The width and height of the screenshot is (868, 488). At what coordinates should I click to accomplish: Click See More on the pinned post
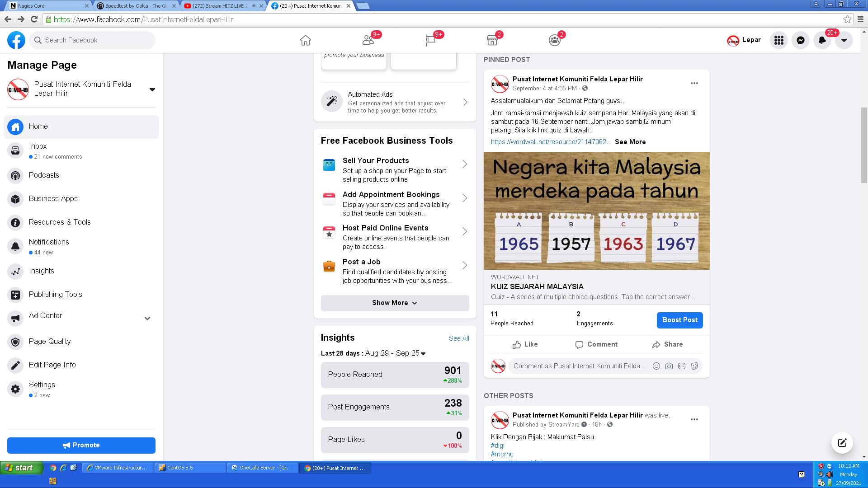[630, 142]
